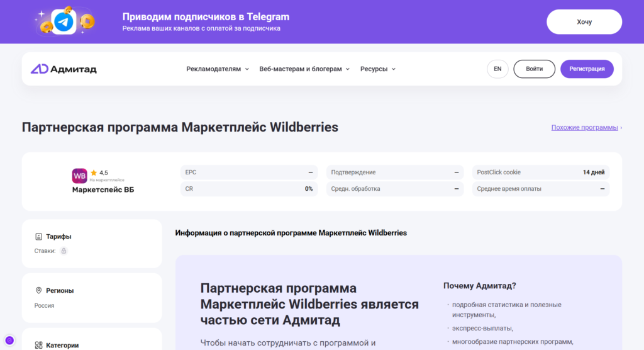Expand the Веб-мастерам и блогерам menu
This screenshot has height=350, width=644.
point(304,69)
